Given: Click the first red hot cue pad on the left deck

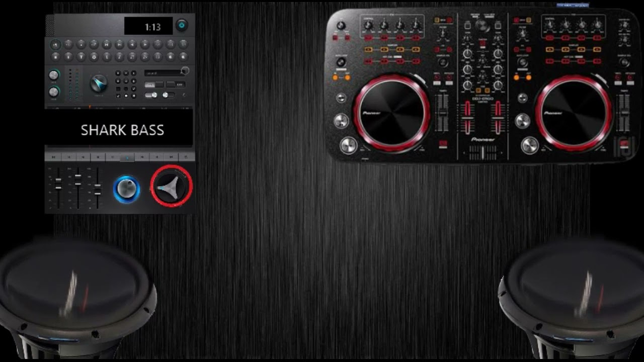Looking at the screenshot, I should [x=368, y=61].
